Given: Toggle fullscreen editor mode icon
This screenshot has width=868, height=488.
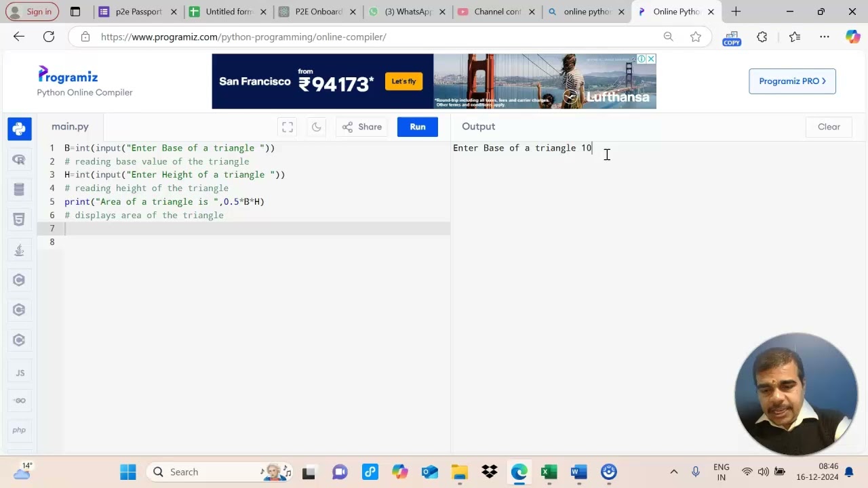Looking at the screenshot, I should (x=288, y=127).
